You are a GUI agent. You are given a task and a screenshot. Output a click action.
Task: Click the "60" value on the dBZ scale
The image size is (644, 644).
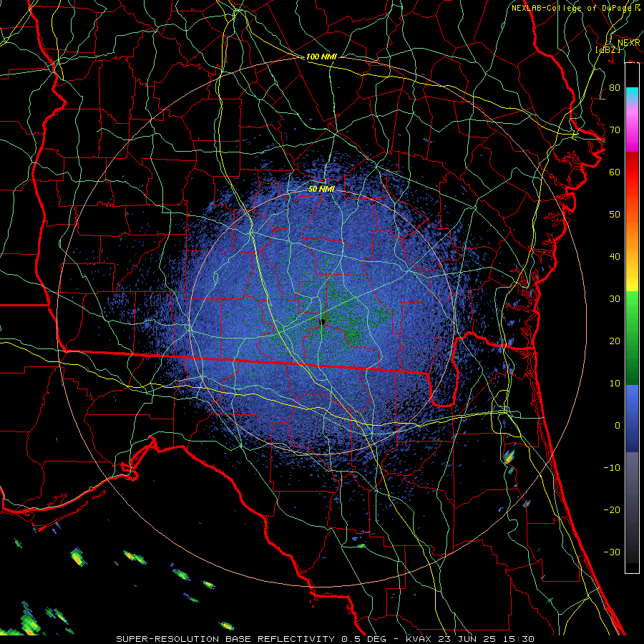tap(615, 172)
